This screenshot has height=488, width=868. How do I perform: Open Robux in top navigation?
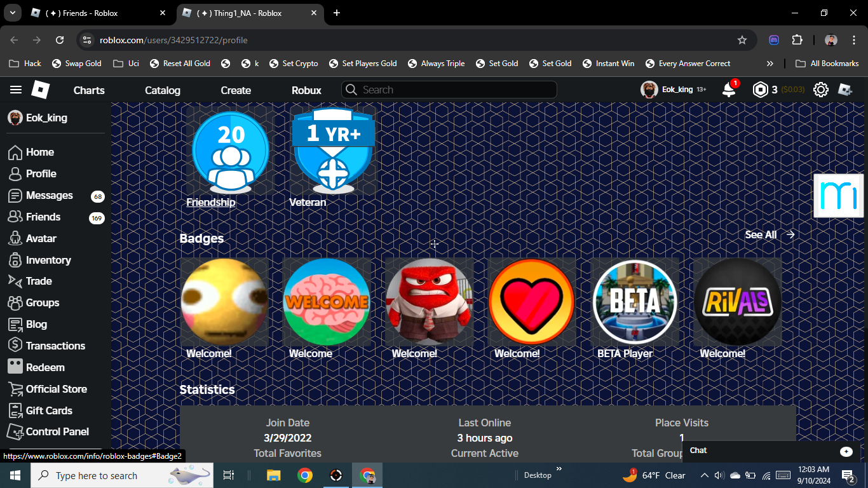click(306, 90)
